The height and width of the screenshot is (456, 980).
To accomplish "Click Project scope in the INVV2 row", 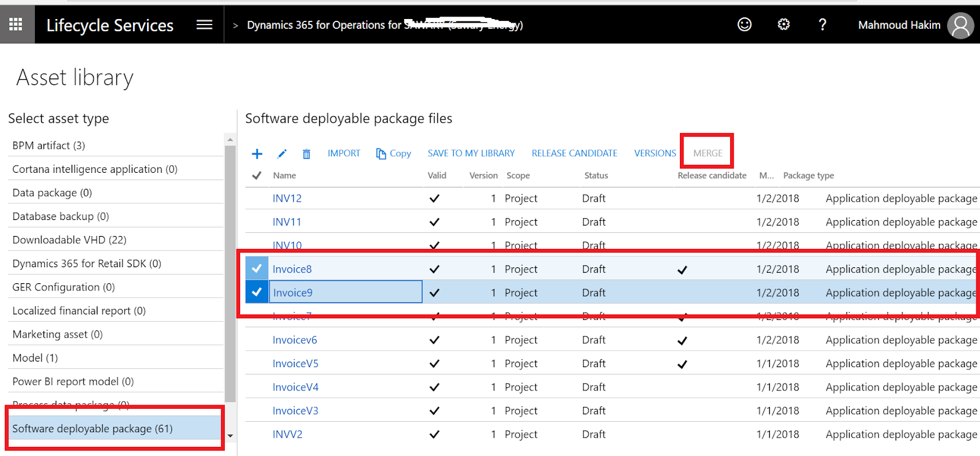I will click(x=521, y=435).
